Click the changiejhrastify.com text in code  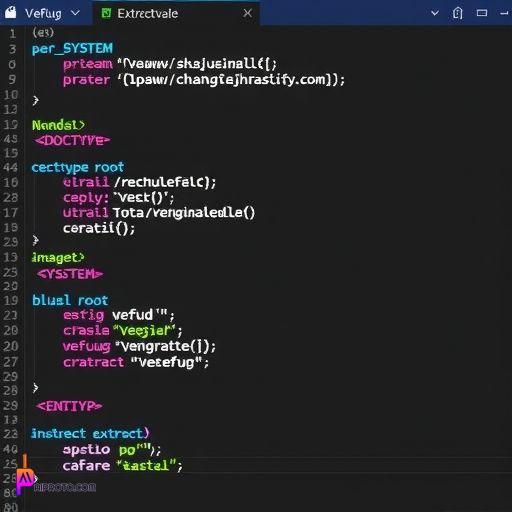tap(250, 80)
